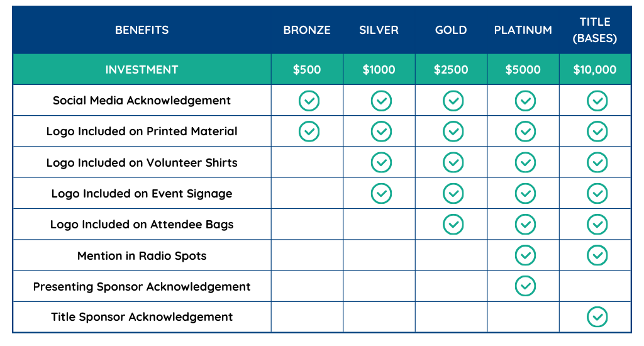Click the $2500 Gold investment amount

point(451,70)
